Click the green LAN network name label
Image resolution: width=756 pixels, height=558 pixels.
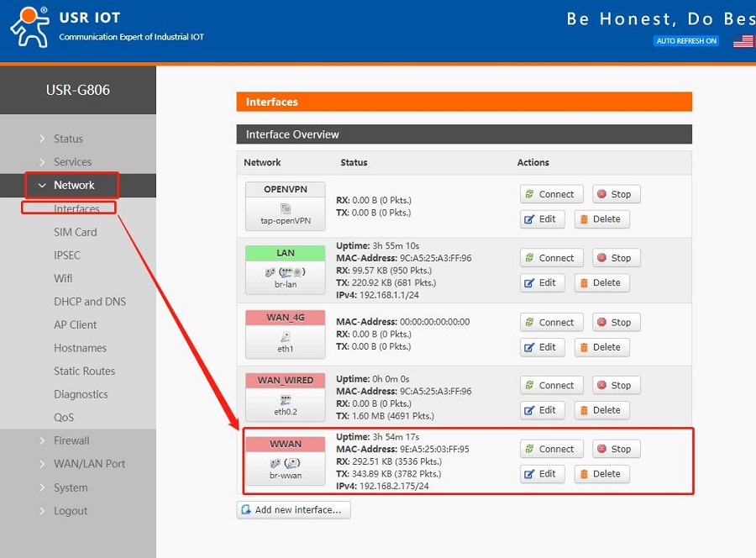pyautogui.click(x=286, y=253)
